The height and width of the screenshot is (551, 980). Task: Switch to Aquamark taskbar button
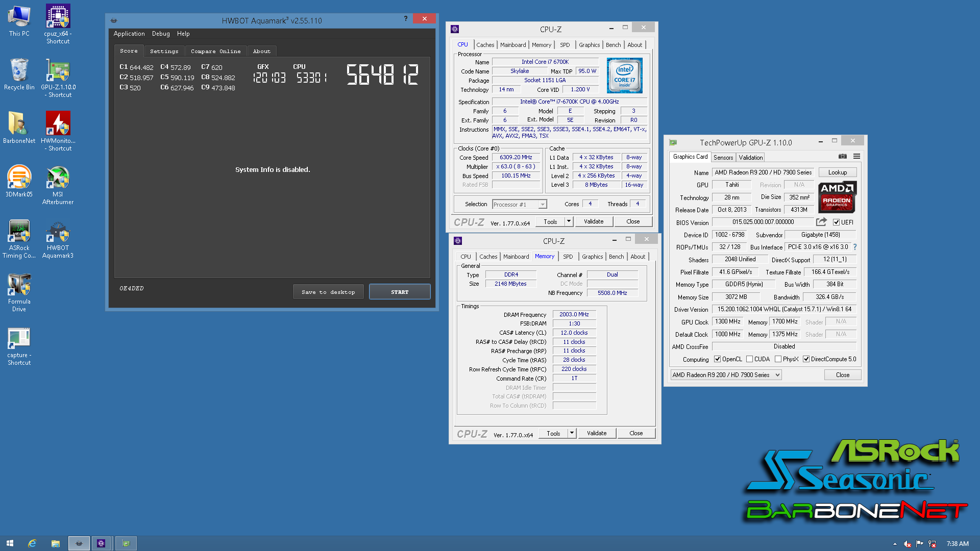coord(79,543)
